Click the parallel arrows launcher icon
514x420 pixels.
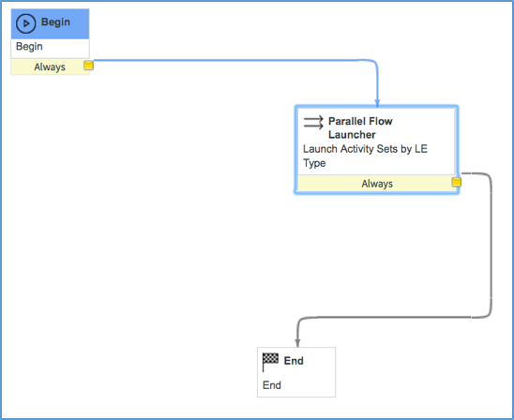point(313,123)
